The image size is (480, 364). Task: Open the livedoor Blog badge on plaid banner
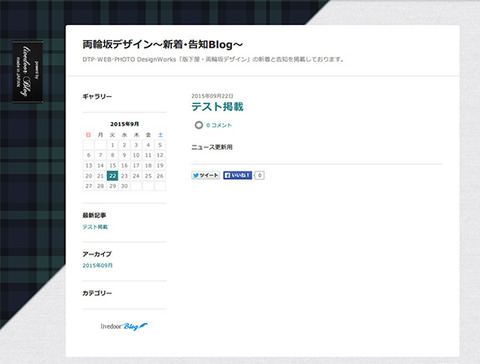[x=28, y=72]
